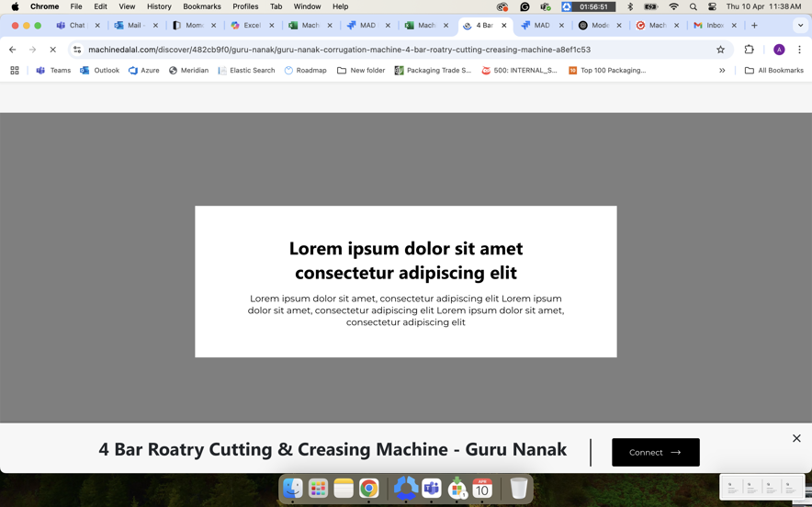Check the battery status icon

pyautogui.click(x=651, y=6)
